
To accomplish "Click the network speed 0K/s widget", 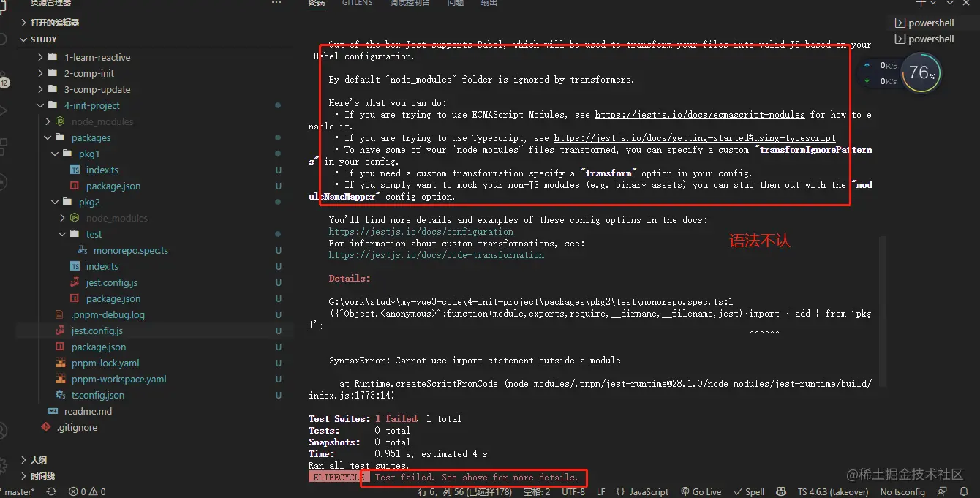I will (881, 73).
